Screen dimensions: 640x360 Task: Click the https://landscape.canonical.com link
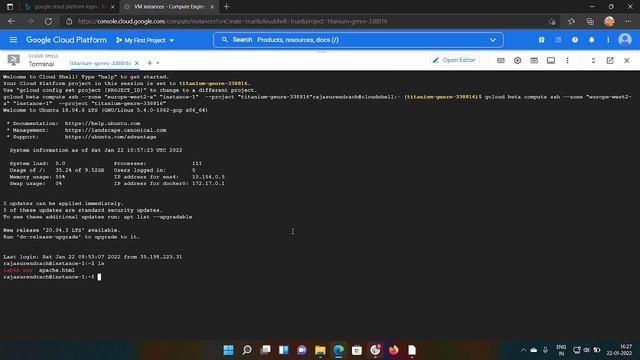[115, 130]
